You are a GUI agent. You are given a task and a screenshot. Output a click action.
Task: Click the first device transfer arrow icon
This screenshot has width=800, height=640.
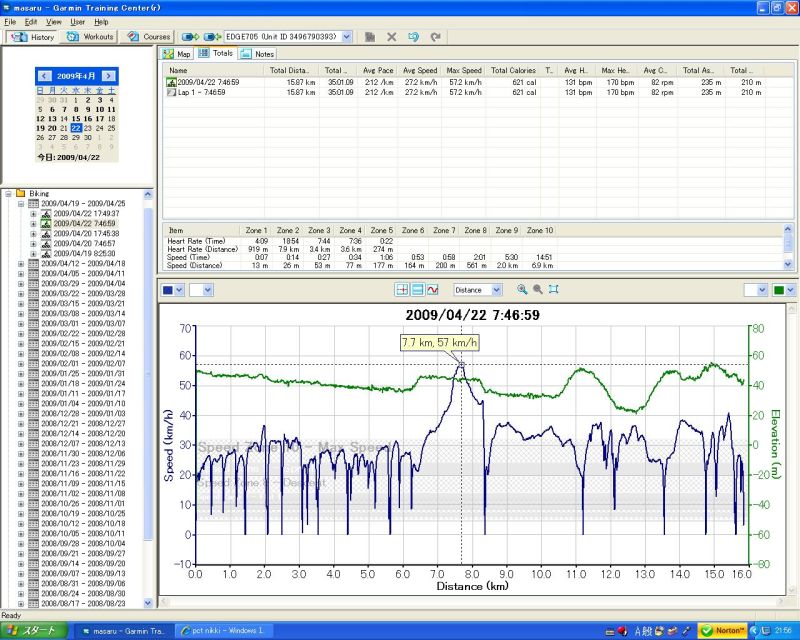pos(190,37)
